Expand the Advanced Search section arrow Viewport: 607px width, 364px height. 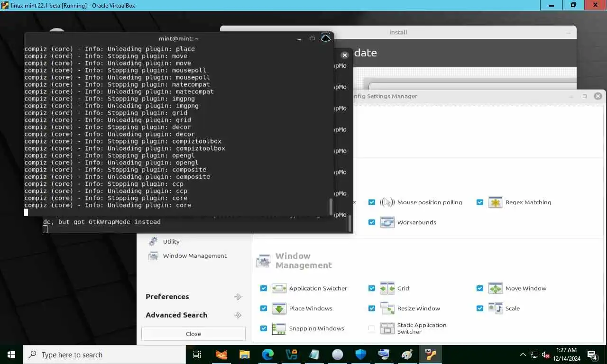238,315
